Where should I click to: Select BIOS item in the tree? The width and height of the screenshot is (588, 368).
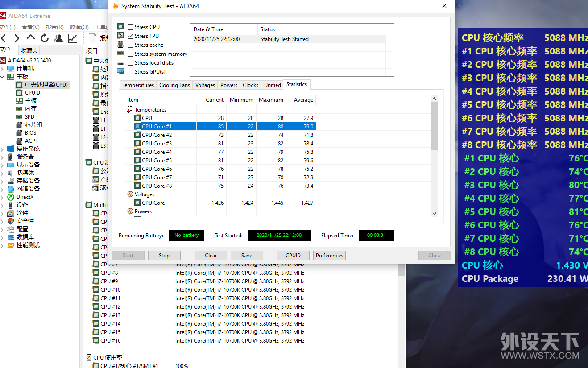pos(31,132)
